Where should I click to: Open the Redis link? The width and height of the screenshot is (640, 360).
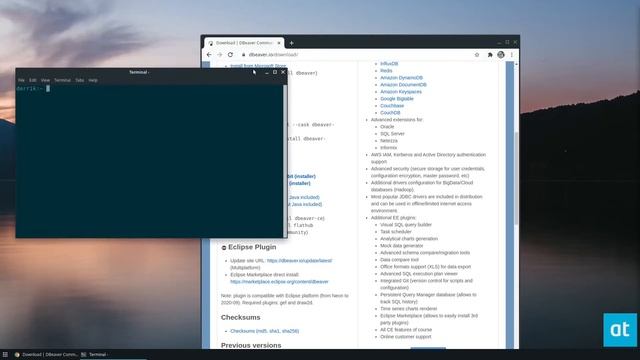coord(386,71)
